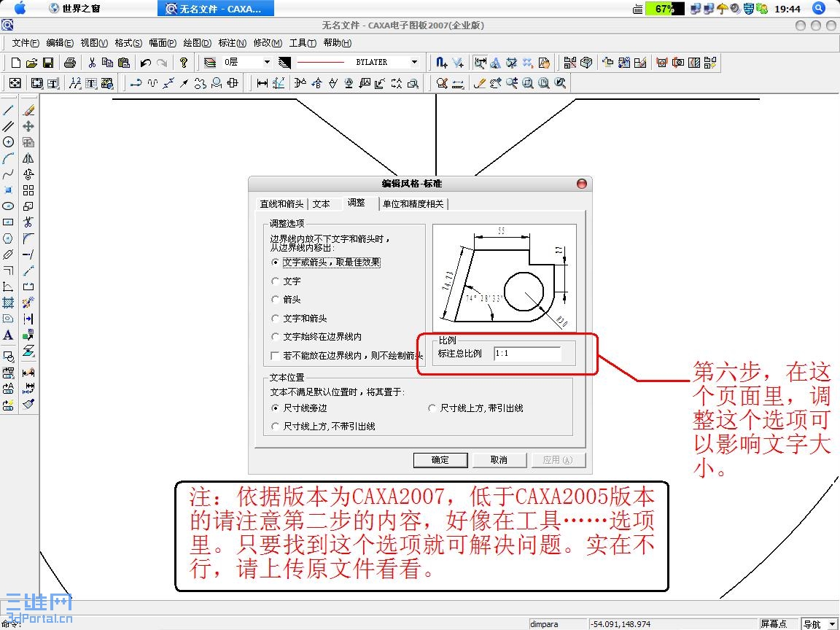Click the Apple logo menu icon

[20, 8]
